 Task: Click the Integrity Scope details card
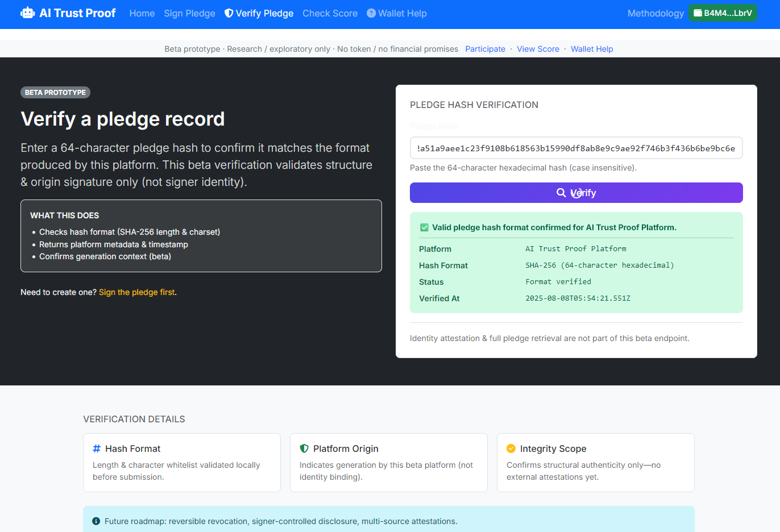tap(596, 463)
